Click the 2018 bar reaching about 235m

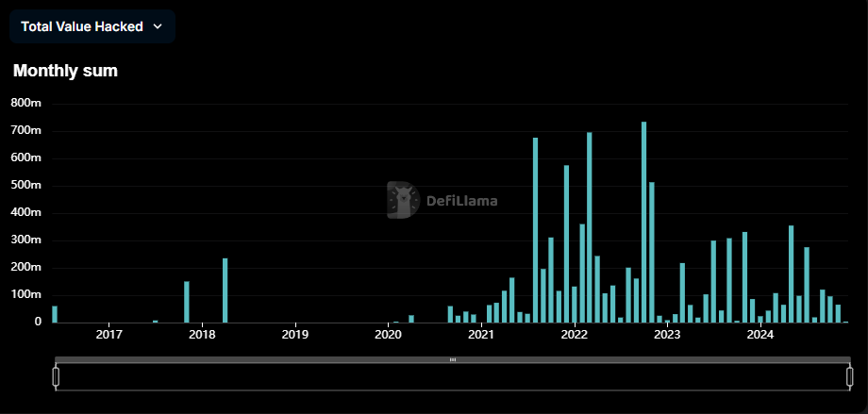click(x=225, y=290)
